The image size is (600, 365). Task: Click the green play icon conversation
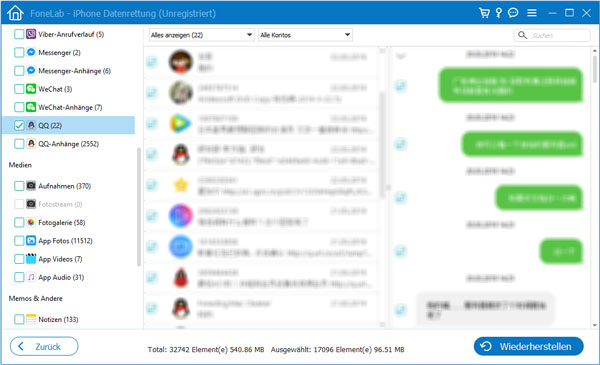coord(260,124)
